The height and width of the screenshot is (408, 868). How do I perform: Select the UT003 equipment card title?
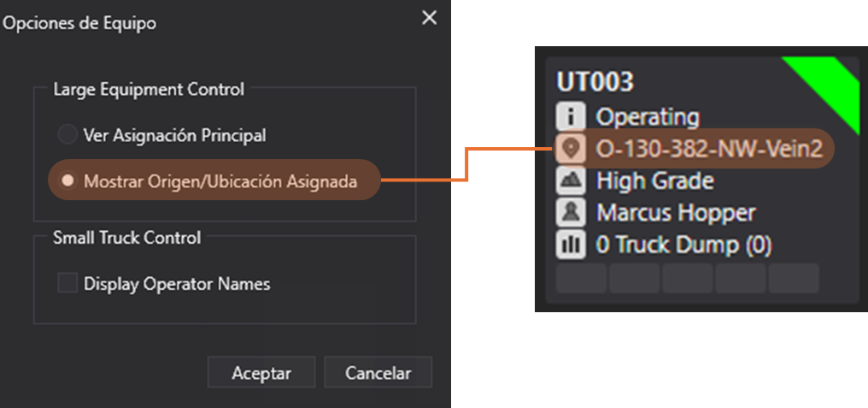(595, 82)
